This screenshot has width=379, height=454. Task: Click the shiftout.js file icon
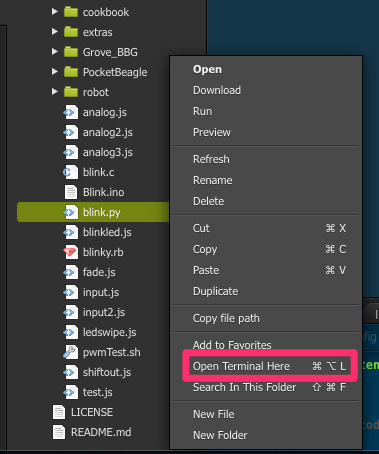[70, 372]
